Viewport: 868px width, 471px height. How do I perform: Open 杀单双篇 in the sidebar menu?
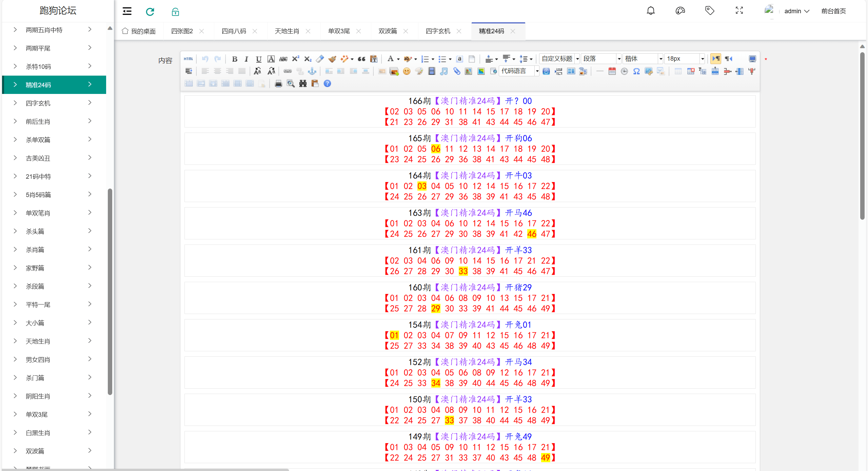point(38,140)
